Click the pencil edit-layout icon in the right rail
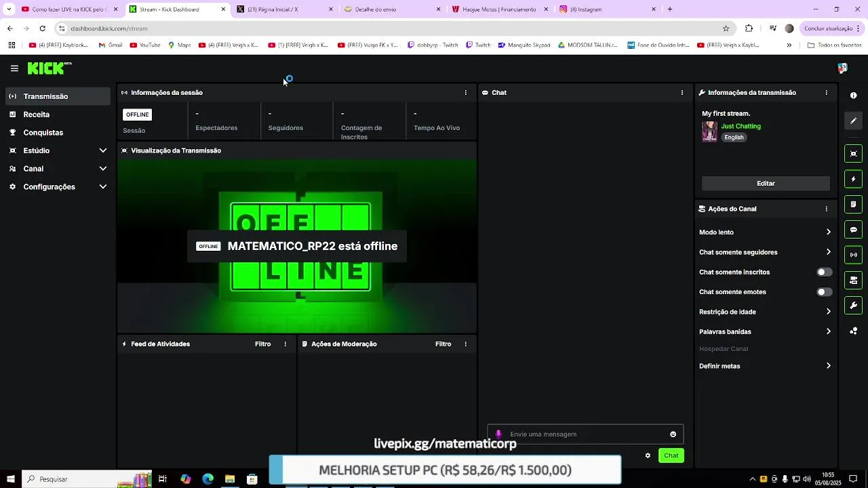This screenshot has width=868, height=488. [x=854, y=121]
